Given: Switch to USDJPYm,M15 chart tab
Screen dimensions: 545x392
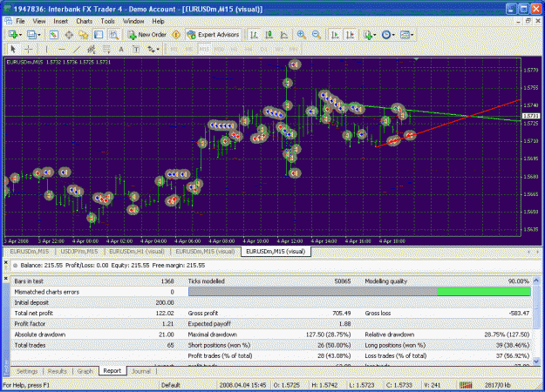Looking at the screenshot, I should click(x=79, y=252).
